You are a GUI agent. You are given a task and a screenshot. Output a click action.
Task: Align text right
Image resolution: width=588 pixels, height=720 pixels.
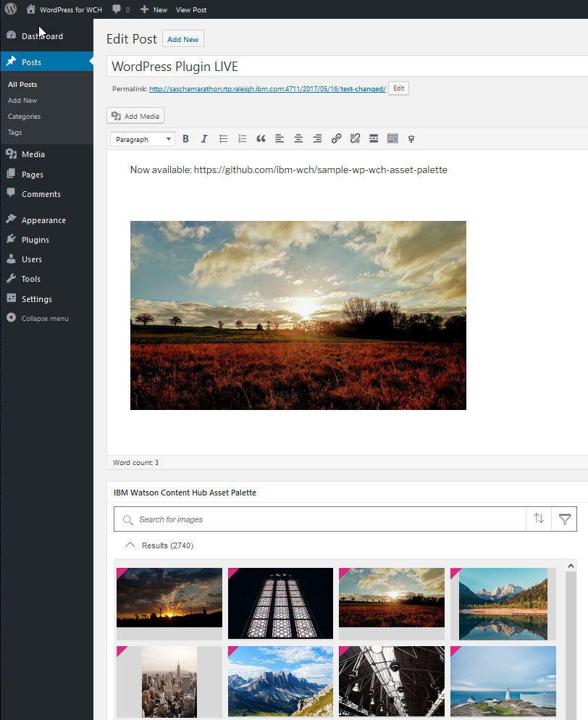click(317, 138)
